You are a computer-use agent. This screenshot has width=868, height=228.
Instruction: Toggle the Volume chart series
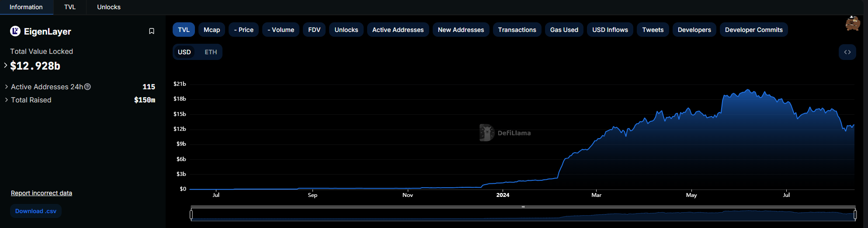coord(281,30)
